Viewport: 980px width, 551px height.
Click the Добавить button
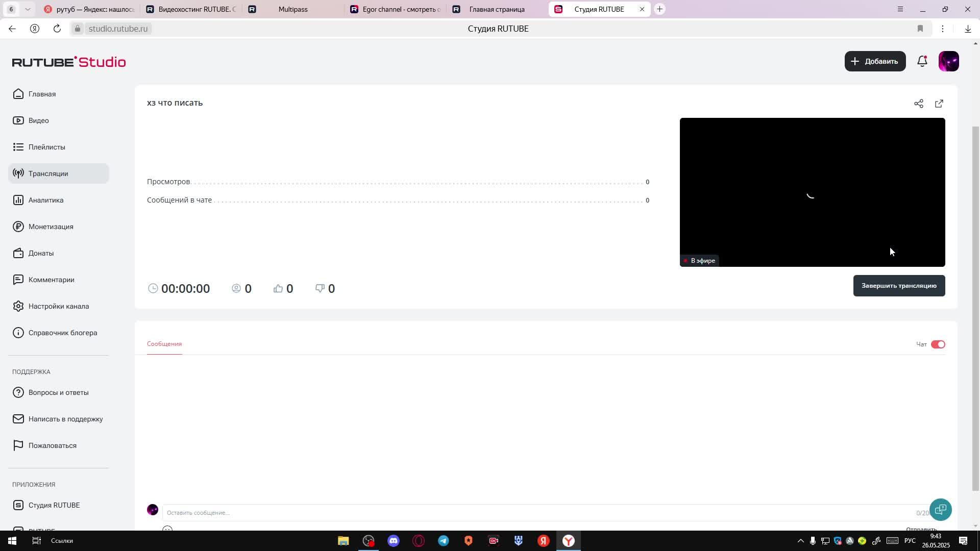(875, 61)
